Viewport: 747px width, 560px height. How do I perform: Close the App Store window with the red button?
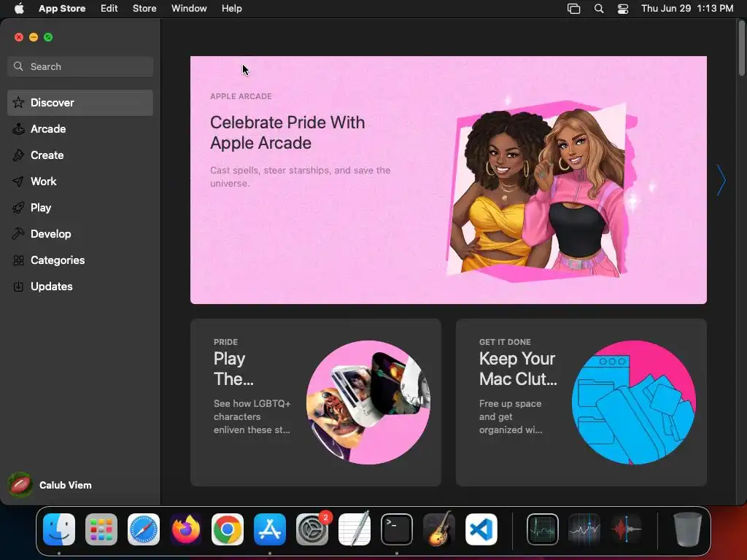pos(18,37)
